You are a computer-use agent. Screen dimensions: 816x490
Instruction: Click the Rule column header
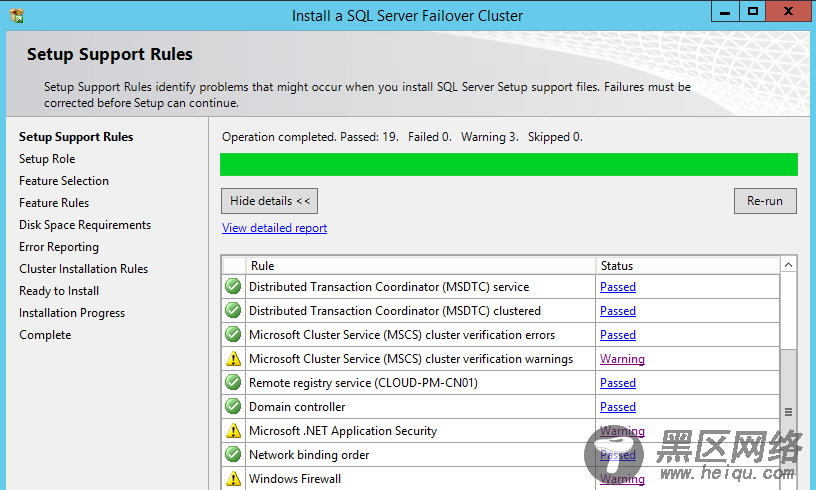click(x=420, y=266)
